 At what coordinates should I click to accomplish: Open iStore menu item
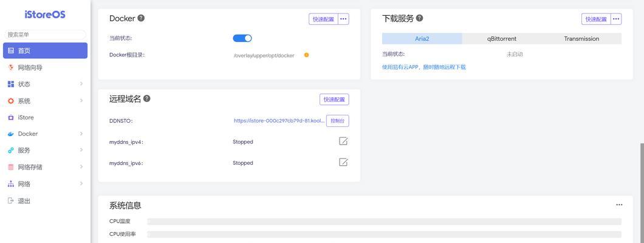coord(45,117)
